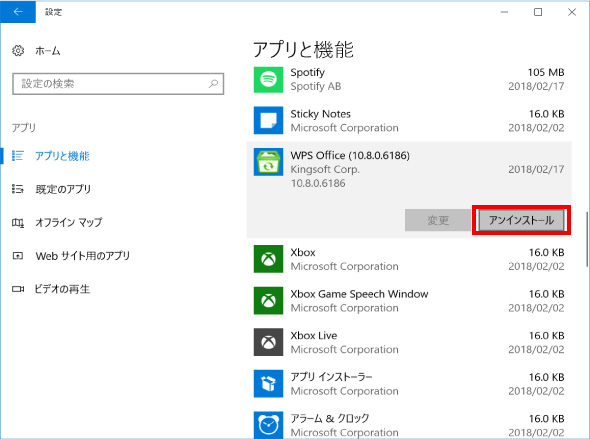Click the WPS Office app icon
This screenshot has width=590, height=439.
tap(268, 162)
